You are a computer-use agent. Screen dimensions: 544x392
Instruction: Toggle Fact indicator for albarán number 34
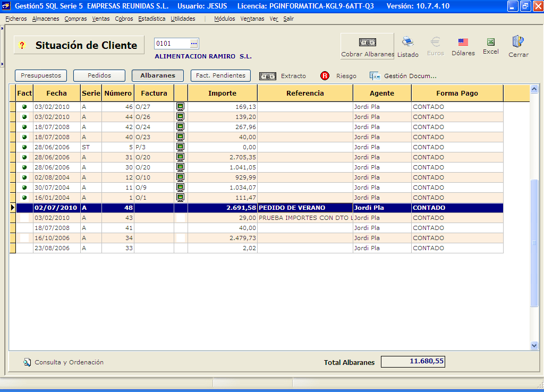24,238
